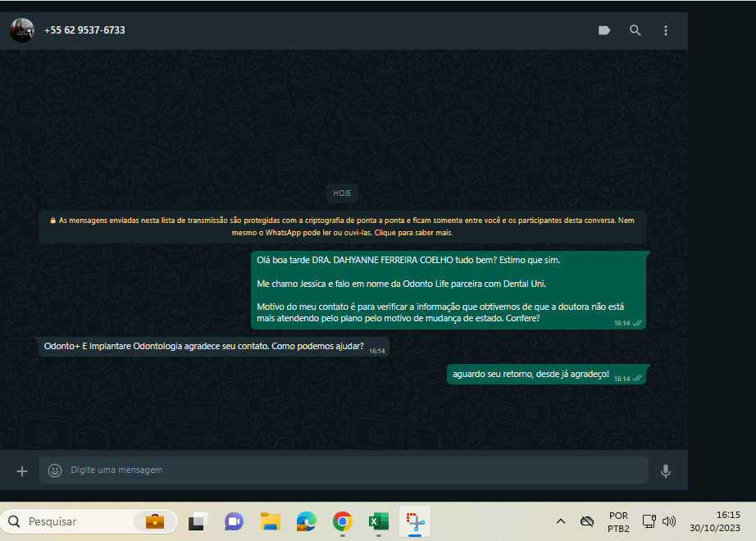Click the 16:14 timestamp on Odonto+ reply
Image resolution: width=756 pixels, height=541 pixels.
coord(377,351)
